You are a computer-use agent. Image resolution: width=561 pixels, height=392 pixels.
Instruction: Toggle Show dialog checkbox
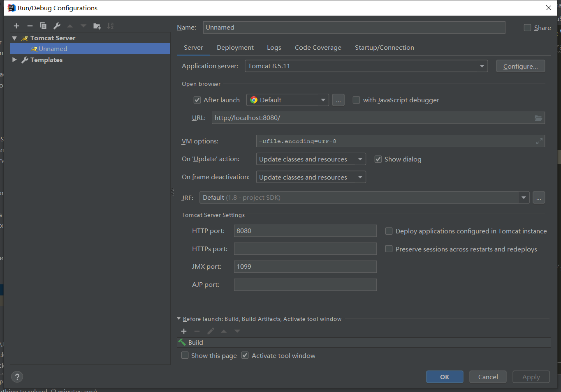[x=378, y=159]
